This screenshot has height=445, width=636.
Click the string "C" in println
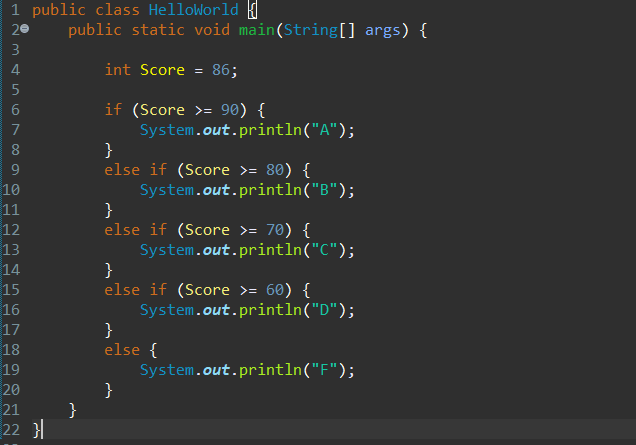coord(324,250)
